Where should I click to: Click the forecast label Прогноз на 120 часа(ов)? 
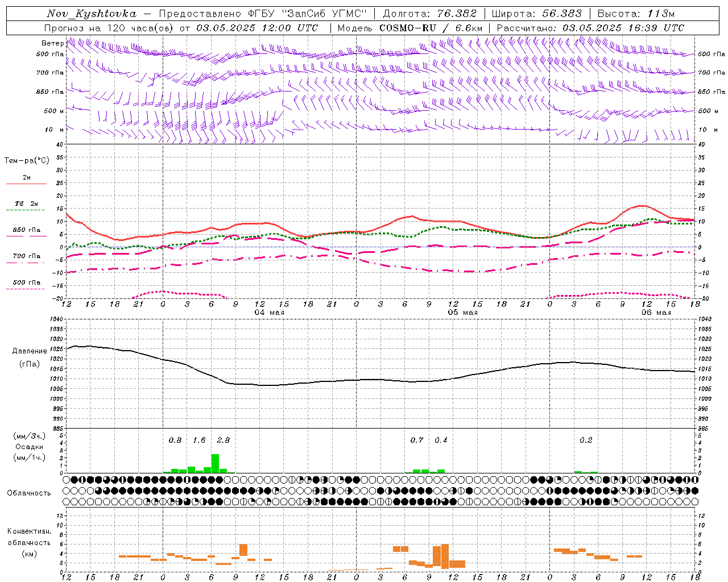pos(110,28)
